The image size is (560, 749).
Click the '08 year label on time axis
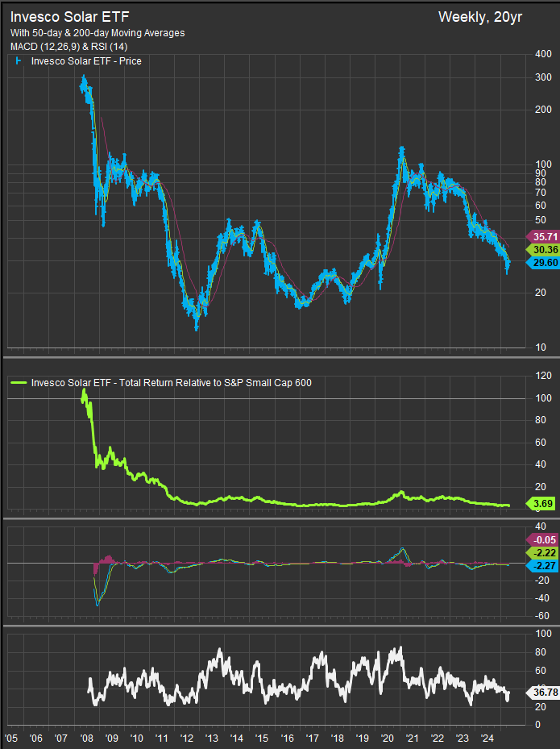[86, 739]
